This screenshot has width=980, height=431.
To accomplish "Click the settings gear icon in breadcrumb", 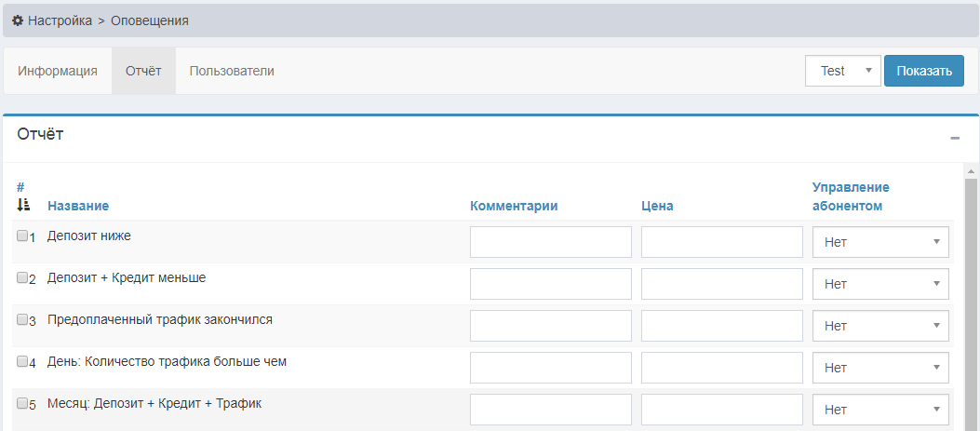I will tap(18, 20).
